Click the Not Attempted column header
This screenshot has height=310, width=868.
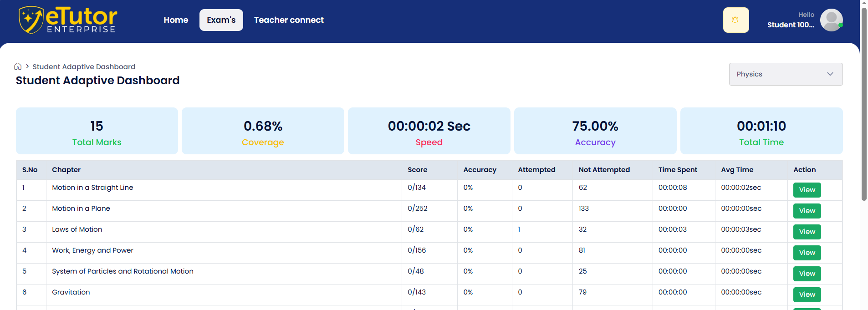point(604,170)
